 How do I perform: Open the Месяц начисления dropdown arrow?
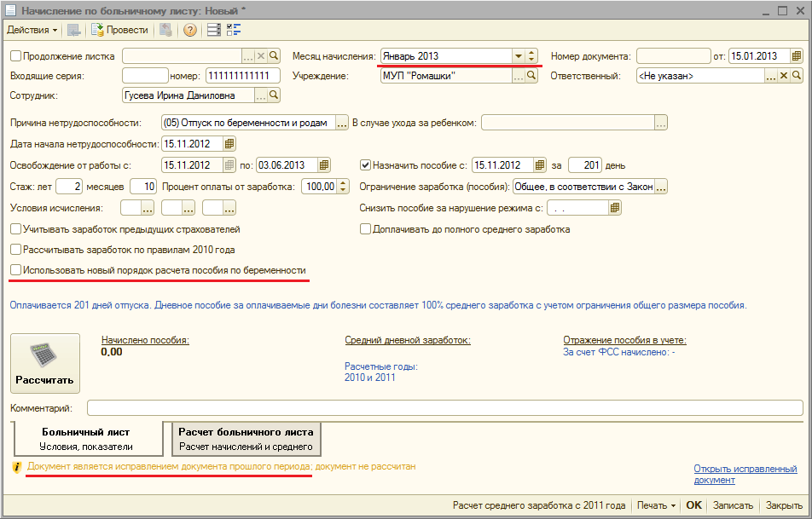518,56
